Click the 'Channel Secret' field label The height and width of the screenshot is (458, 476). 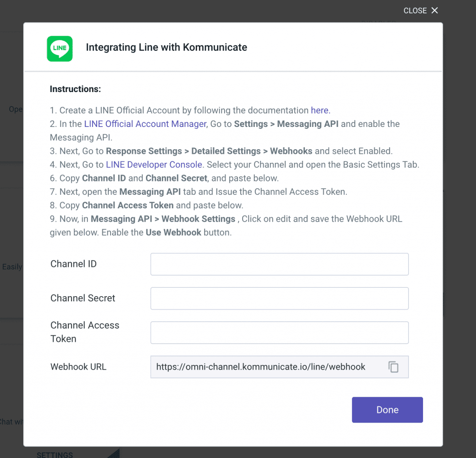click(83, 298)
